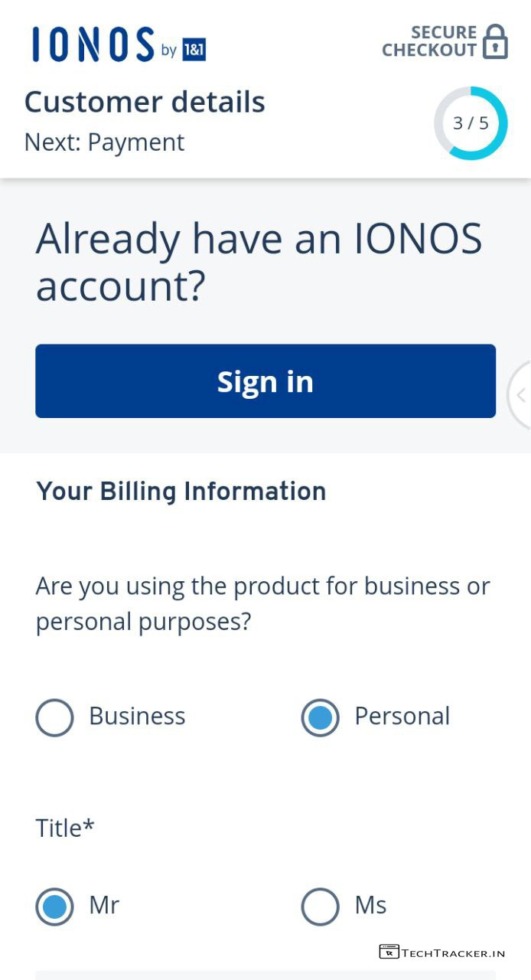Image resolution: width=531 pixels, height=980 pixels.
Task: Click the IONOS logo
Action: (x=93, y=44)
